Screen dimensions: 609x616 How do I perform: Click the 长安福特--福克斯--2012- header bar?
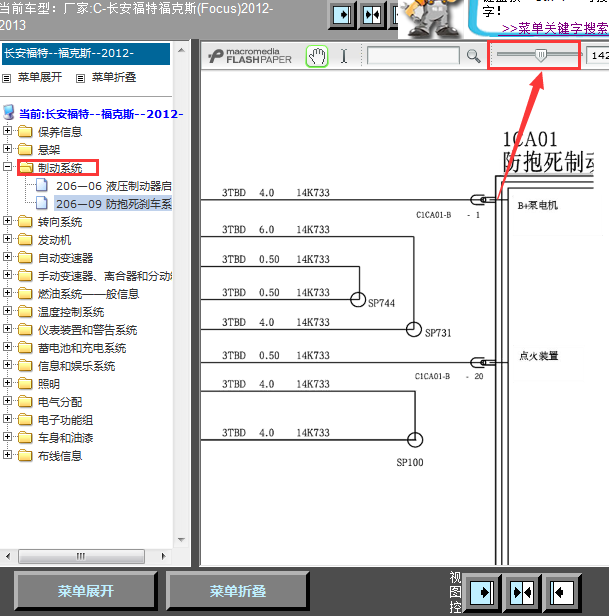[86, 53]
